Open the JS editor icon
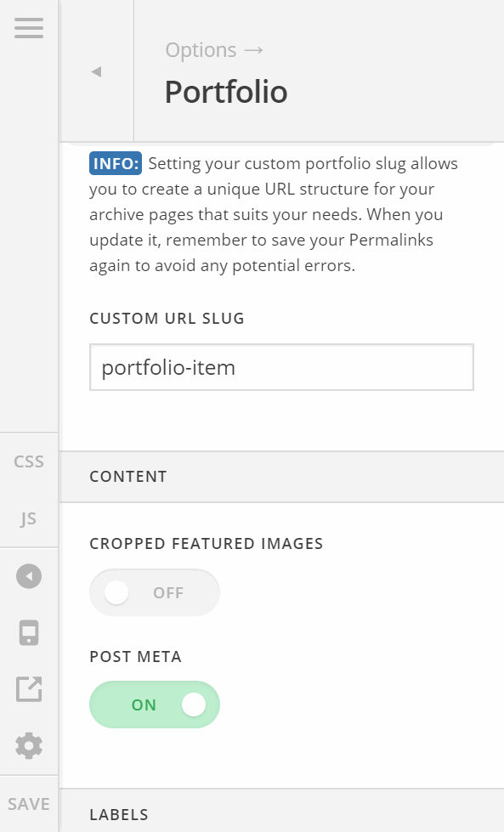The image size is (504, 832). pyautogui.click(x=28, y=518)
